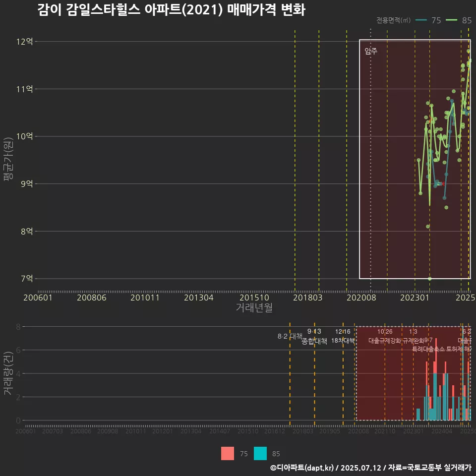Select the 200806 tick on the price chart

click(x=92, y=297)
